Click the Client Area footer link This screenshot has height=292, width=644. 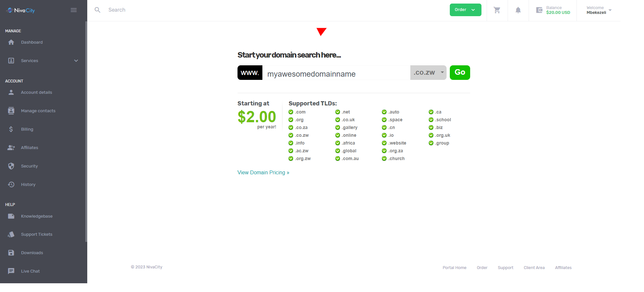coord(534,268)
